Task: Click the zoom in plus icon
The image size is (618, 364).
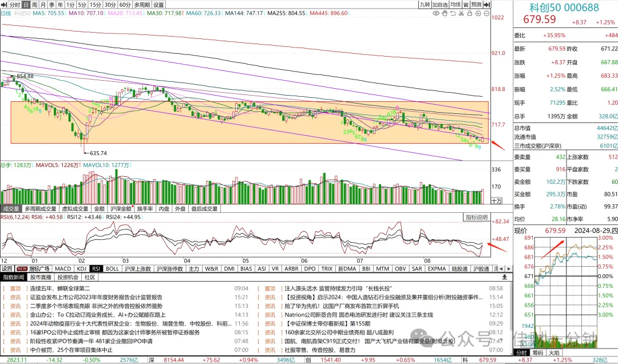Action: coord(478,13)
